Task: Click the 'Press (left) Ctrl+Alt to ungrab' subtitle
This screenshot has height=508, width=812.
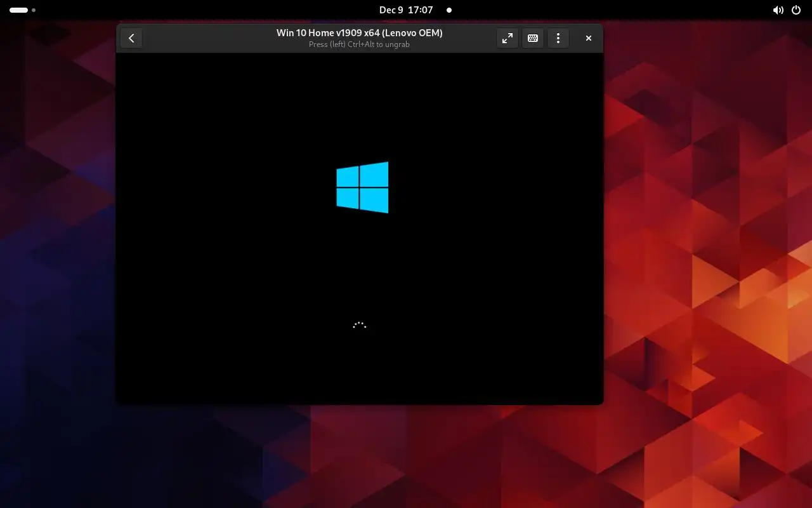Action: (x=360, y=44)
